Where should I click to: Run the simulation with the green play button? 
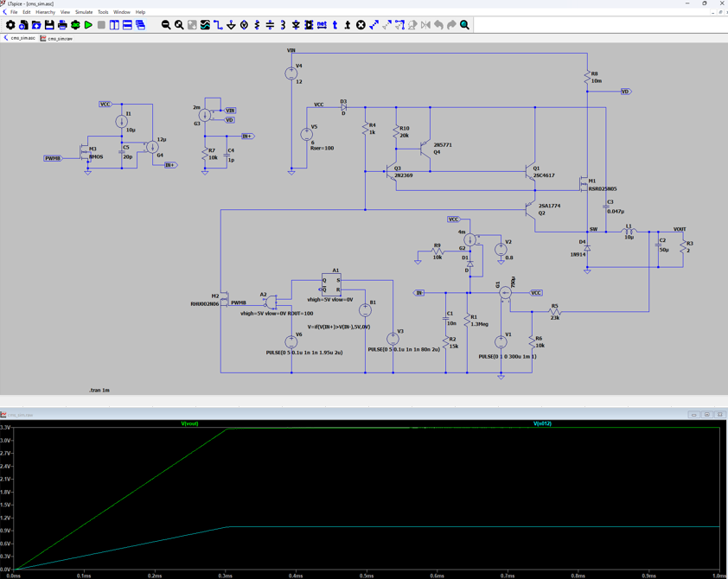point(88,25)
